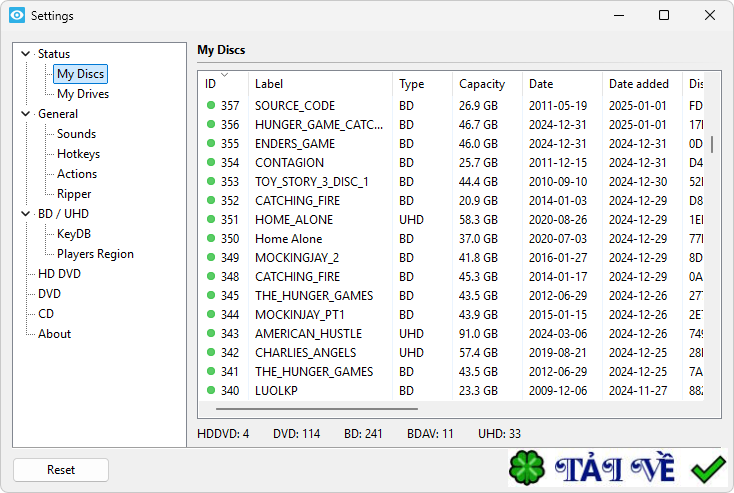This screenshot has height=493, width=734.
Task: Click date 2009-12-06 cell
Action: 558,390
